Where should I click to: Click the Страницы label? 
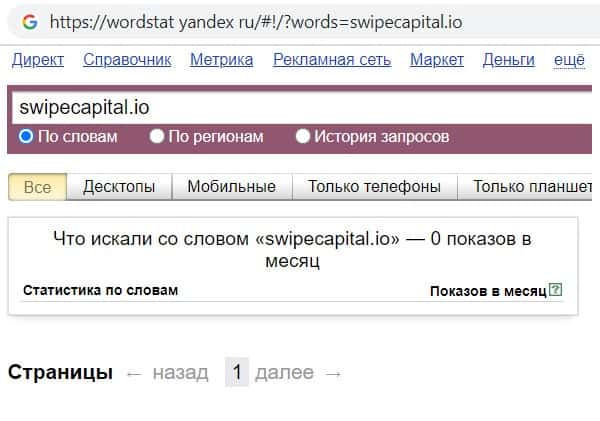(x=60, y=372)
